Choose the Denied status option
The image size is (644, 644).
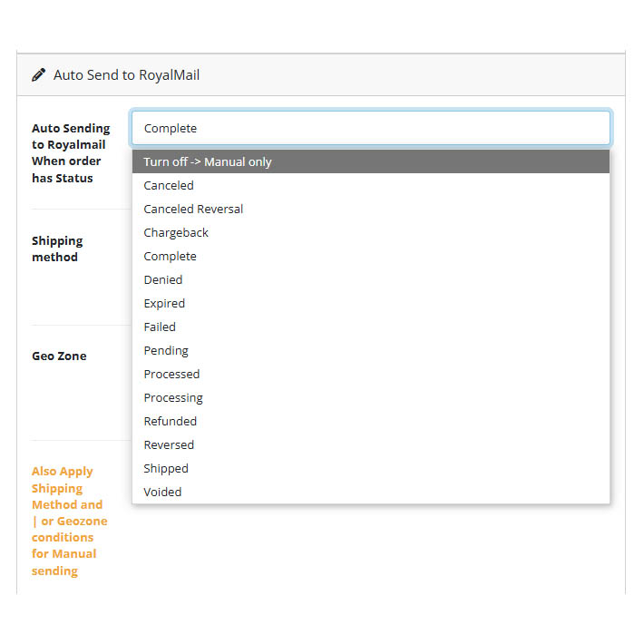(371, 279)
